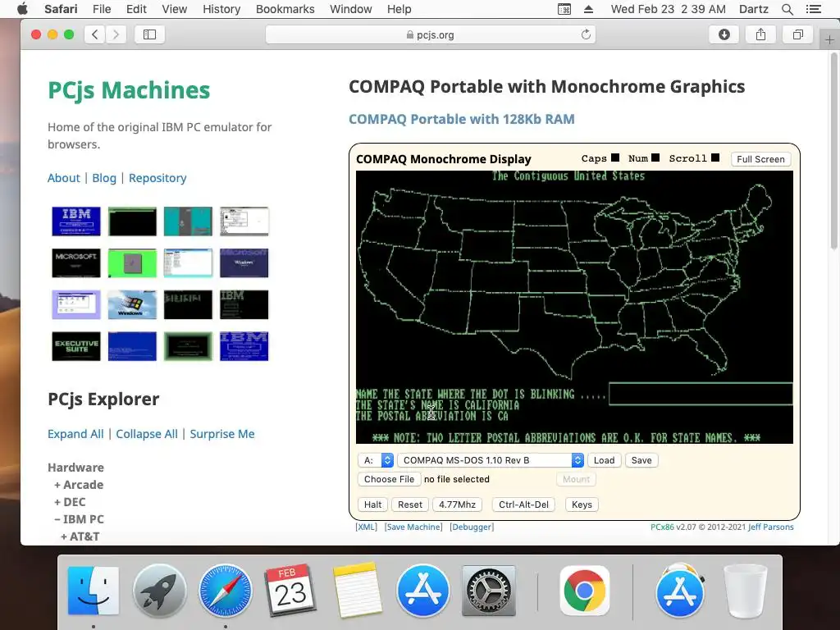This screenshot has height=630, width=840.
Task: Reset the emulated machine
Action: tap(410, 504)
